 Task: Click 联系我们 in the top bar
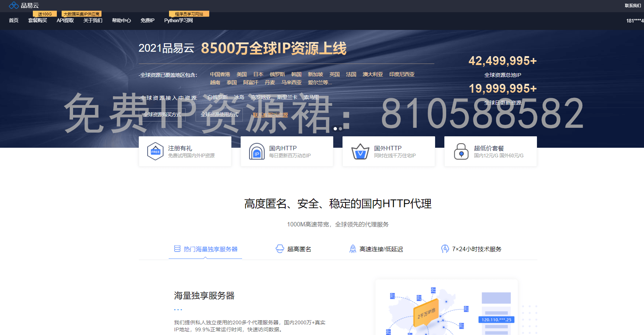tap(633, 6)
